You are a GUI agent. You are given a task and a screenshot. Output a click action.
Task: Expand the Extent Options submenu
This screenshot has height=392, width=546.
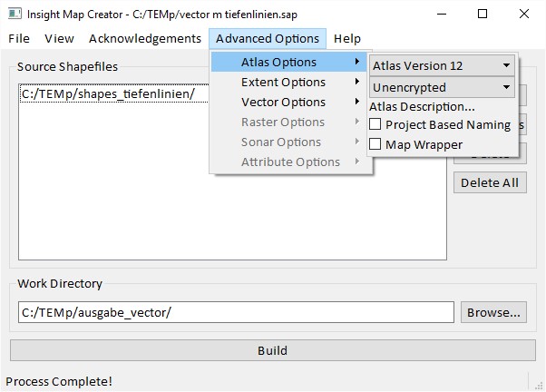[x=283, y=83]
